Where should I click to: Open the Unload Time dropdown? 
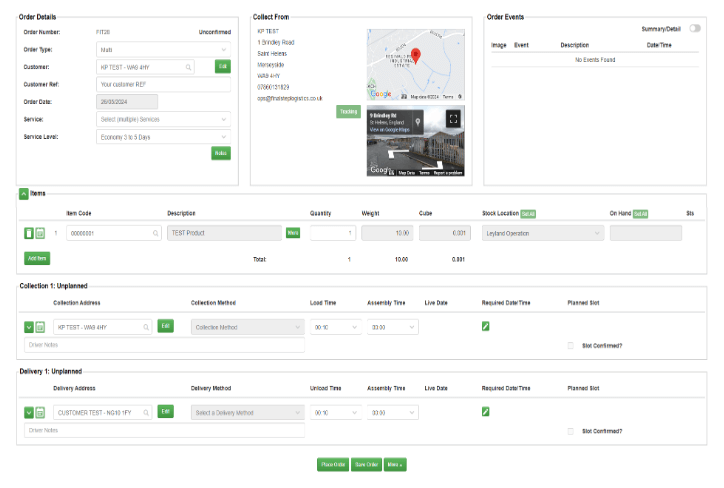pos(336,413)
